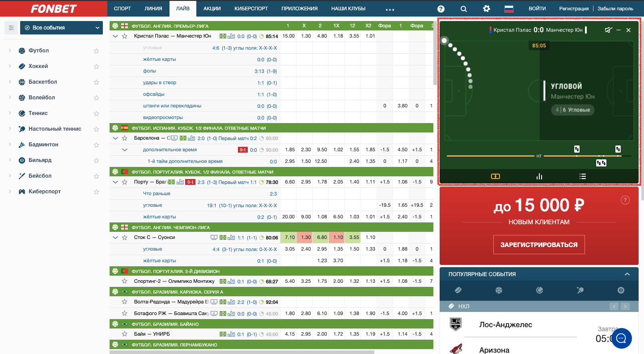Switch to the ЛИНИЯ tab
644x354 pixels.
tap(153, 9)
